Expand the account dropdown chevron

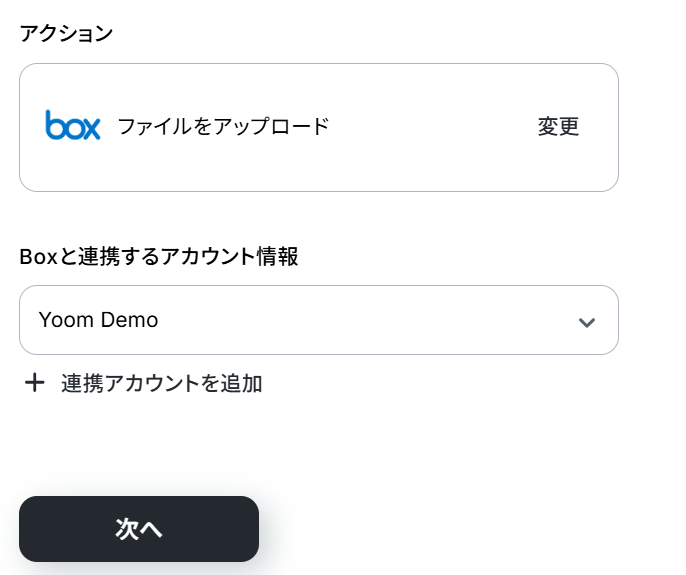[x=586, y=322]
